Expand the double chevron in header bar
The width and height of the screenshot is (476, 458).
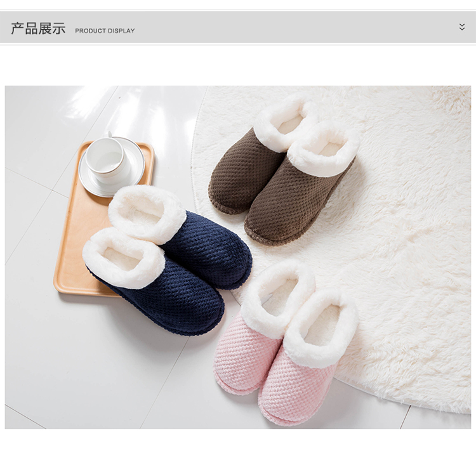pos(461,27)
